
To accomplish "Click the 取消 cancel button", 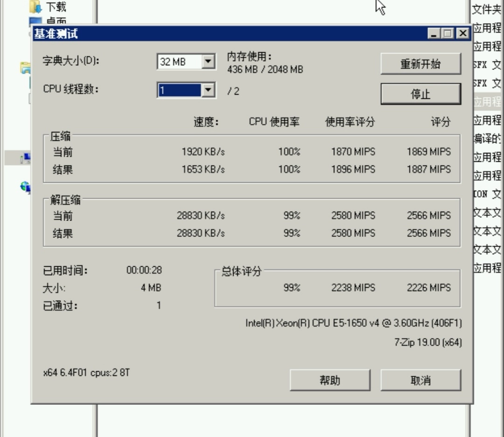I will [420, 381].
